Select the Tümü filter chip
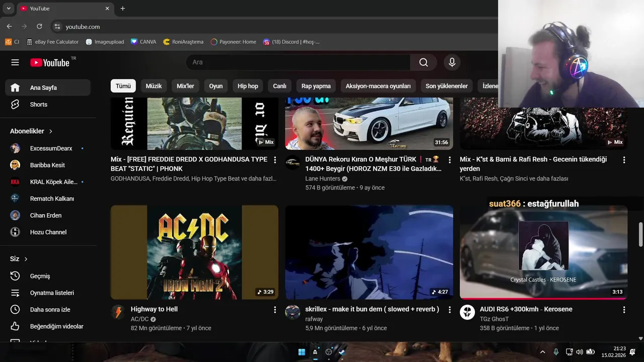 coord(123,86)
